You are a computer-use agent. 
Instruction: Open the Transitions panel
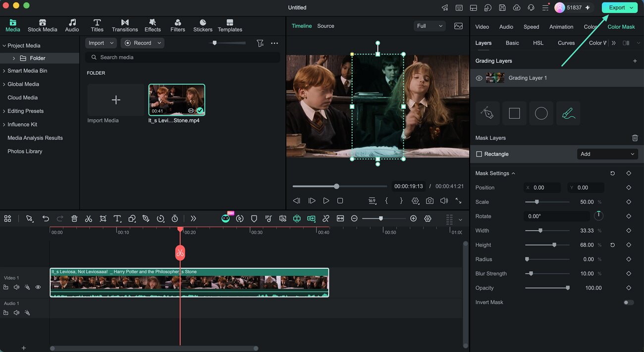(125, 26)
